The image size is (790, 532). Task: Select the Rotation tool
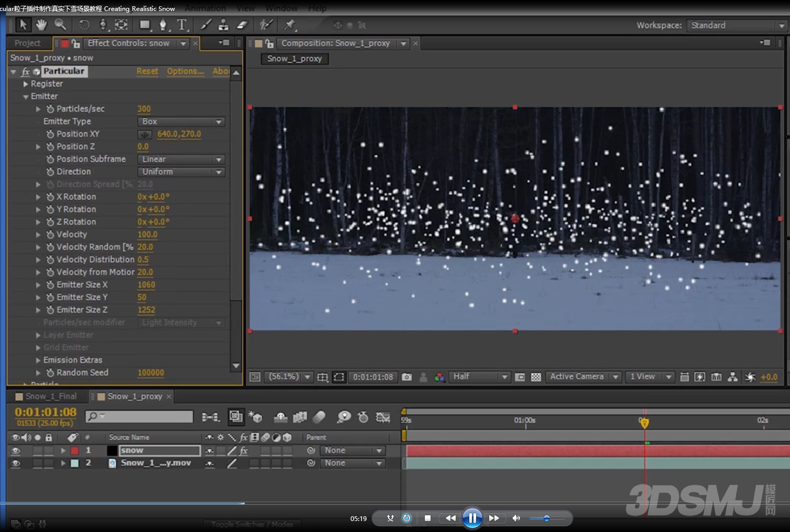coord(84,25)
